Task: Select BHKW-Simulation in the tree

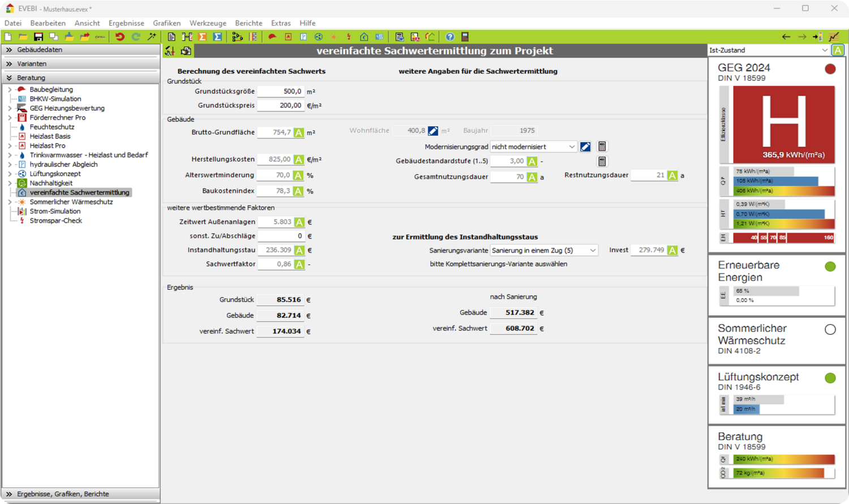Action: [x=55, y=99]
